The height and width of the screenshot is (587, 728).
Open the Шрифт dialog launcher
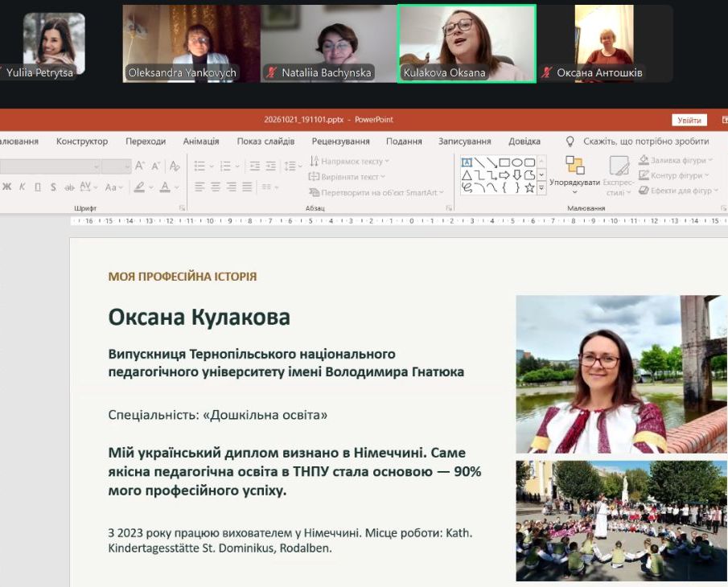pyautogui.click(x=183, y=208)
